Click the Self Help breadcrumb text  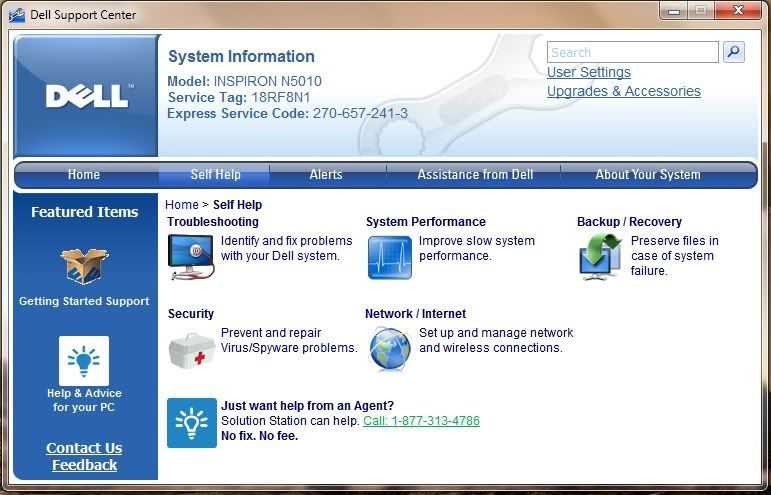click(237, 204)
